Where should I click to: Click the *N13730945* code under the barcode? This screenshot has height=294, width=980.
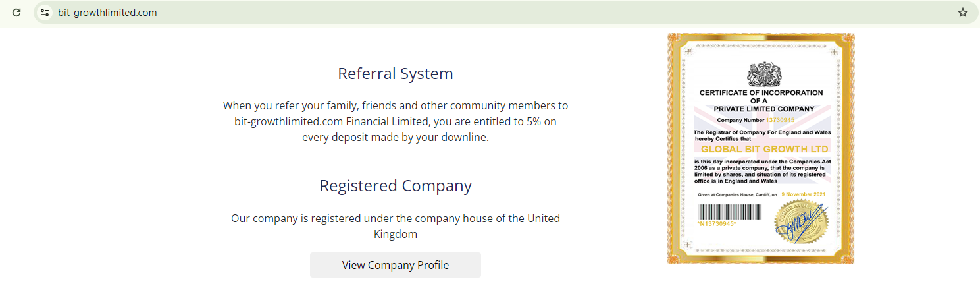click(717, 224)
